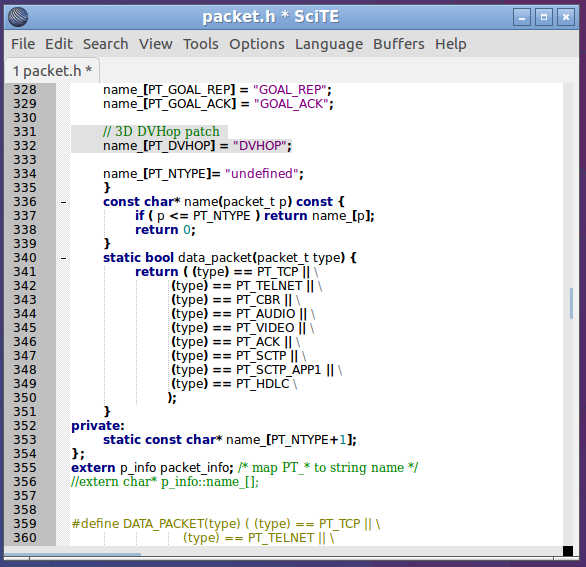Click the black resize grip corner
The height and width of the screenshot is (567, 586).
(568, 551)
